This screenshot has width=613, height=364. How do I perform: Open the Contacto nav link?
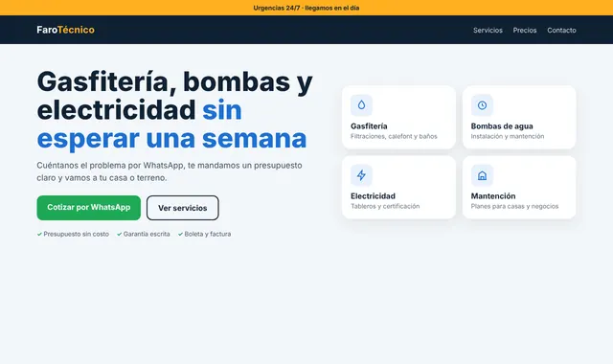pyautogui.click(x=561, y=30)
